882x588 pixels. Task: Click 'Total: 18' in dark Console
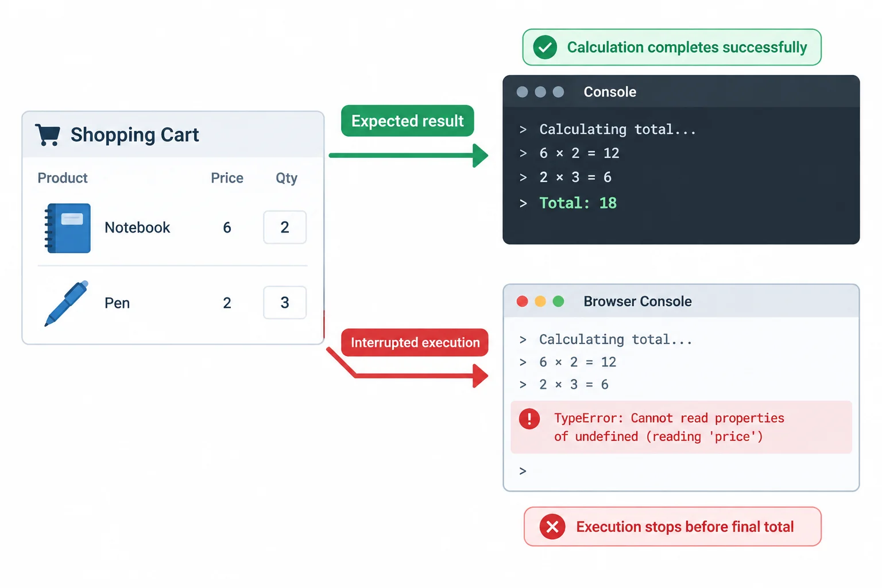(x=578, y=203)
